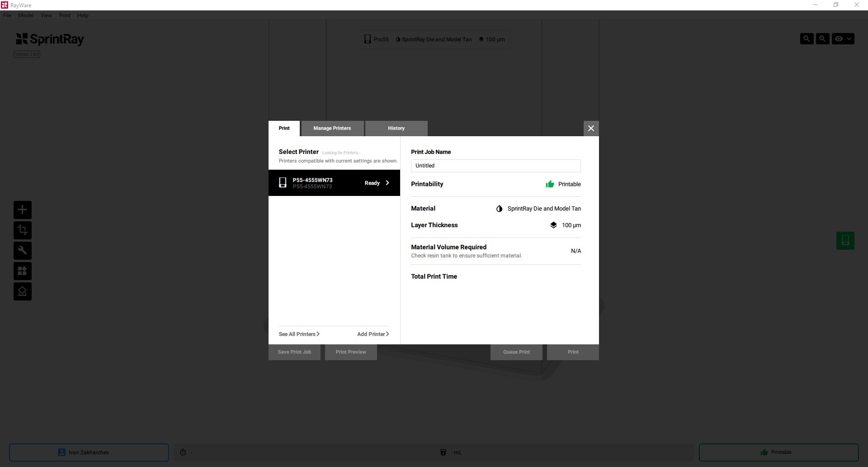Click the add model plus icon
The width and height of the screenshot is (868, 467).
point(22,210)
